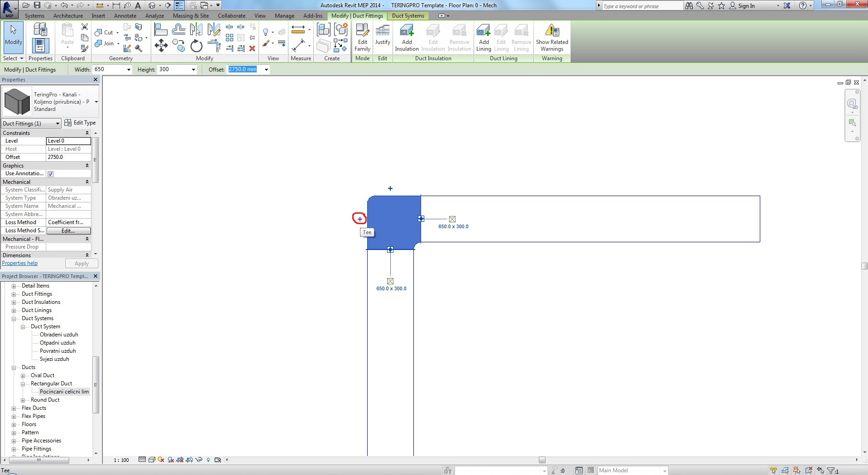
Task: Collapse the Mechanical properties section
Action: (87, 182)
